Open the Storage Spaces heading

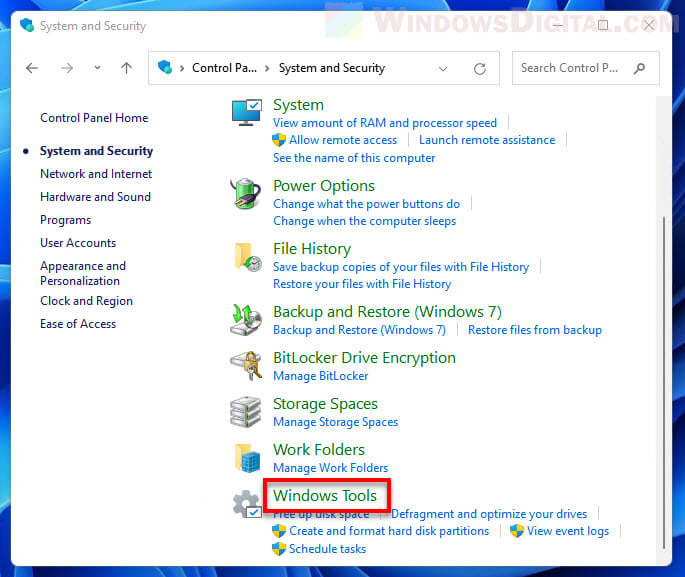(325, 404)
